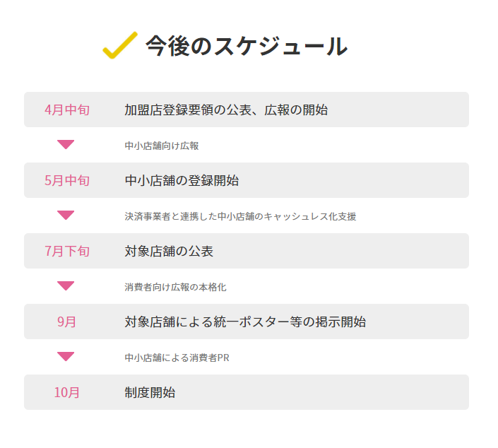
Task: Click 対象店舗の公表 row text
Action: 169,251
